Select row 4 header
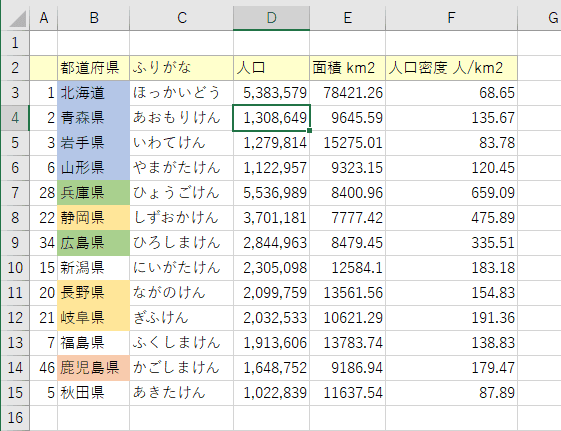This screenshot has height=431, width=561. pos(15,118)
